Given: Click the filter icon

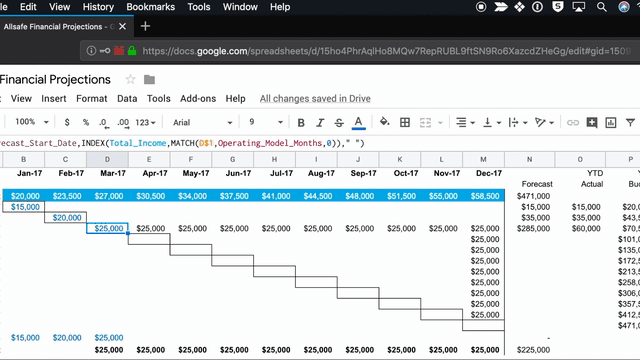Looking at the screenshot, I should tap(630, 122).
